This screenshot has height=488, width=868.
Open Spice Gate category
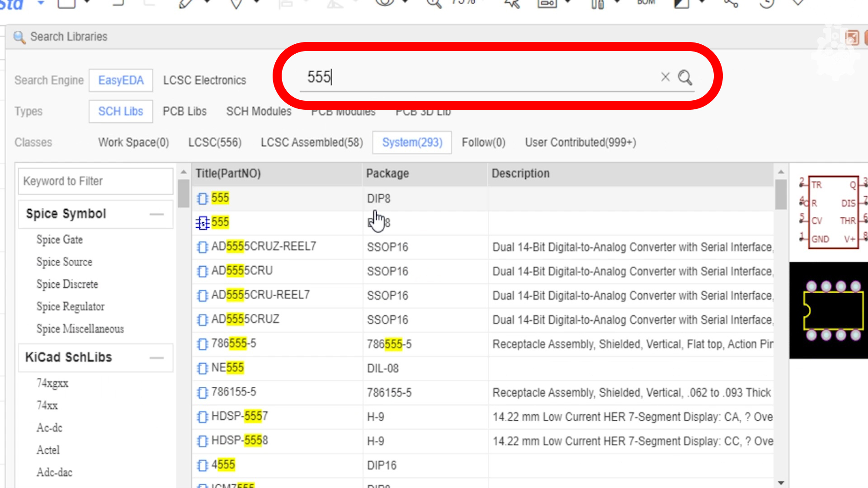coord(60,239)
